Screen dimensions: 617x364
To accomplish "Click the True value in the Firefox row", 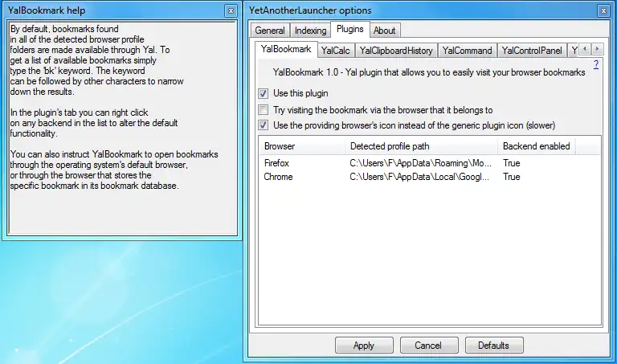I will click(512, 163).
